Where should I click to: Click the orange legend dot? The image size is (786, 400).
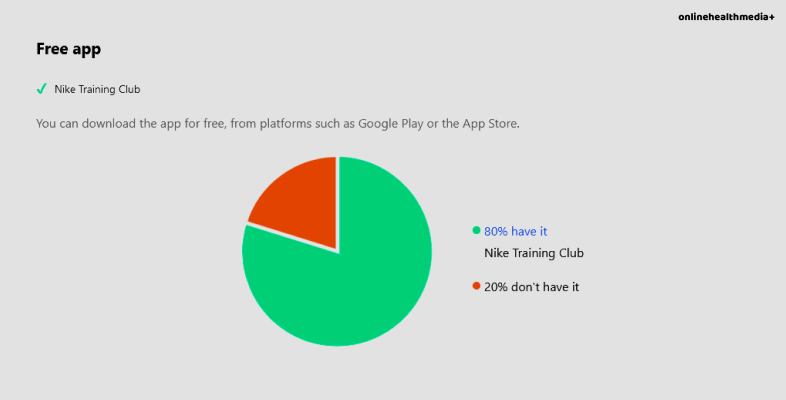476,286
